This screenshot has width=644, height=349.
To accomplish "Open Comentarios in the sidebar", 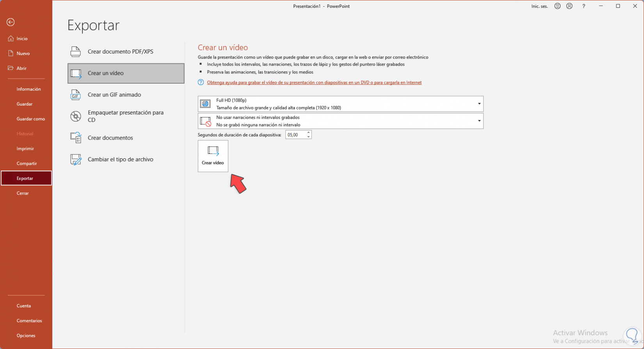I will (26, 321).
